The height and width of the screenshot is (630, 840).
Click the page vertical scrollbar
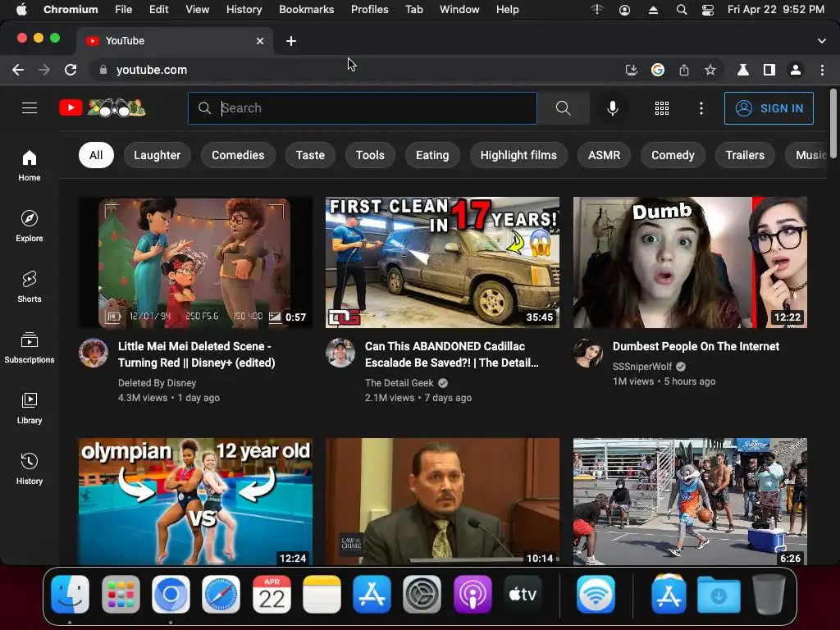[833, 123]
